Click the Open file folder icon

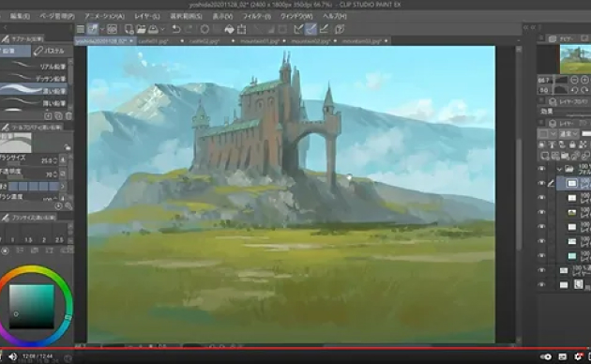(141, 29)
